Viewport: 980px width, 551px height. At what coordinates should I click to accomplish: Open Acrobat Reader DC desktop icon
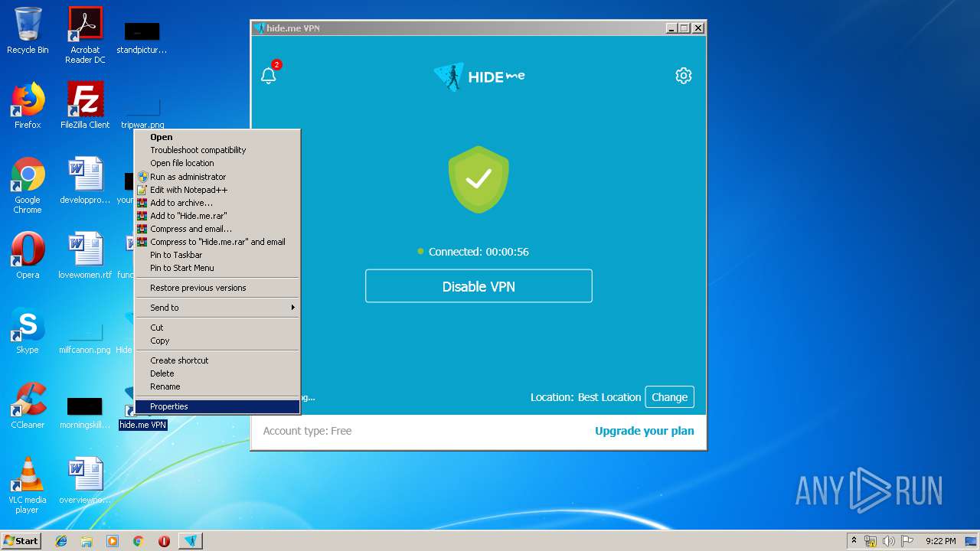coord(85,35)
